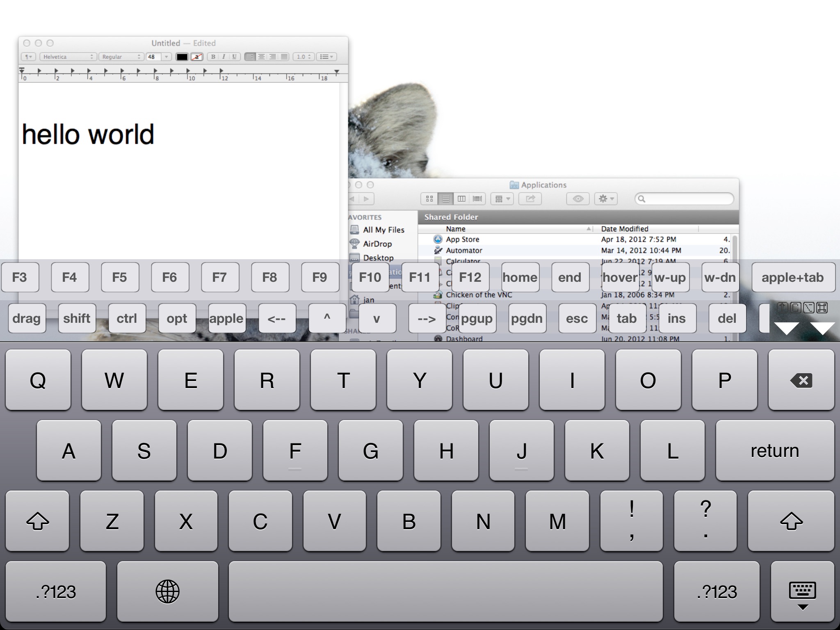This screenshot has height=630, width=840.
Task: Tap the home key
Action: tap(520, 277)
